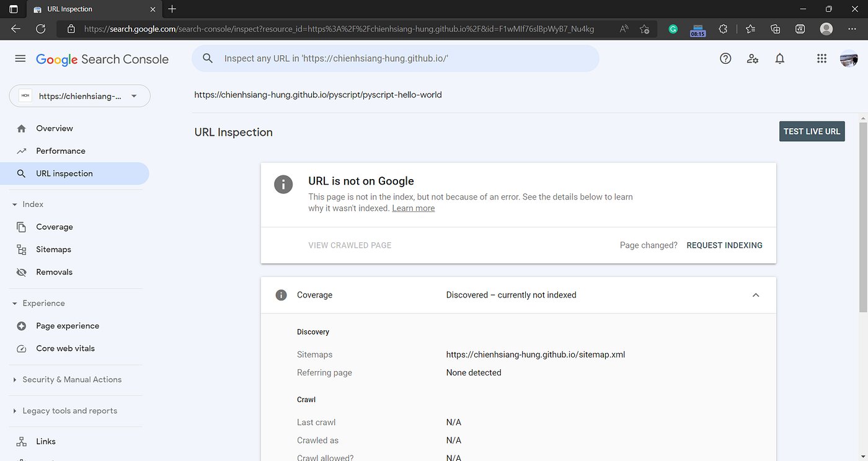Open the Favorites list icon
868x461 pixels.
750,29
